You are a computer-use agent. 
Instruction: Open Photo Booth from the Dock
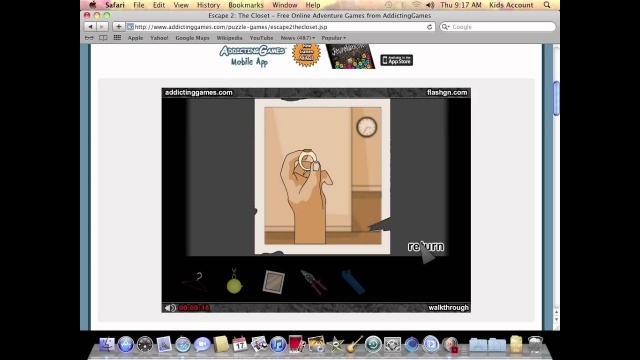(297, 344)
